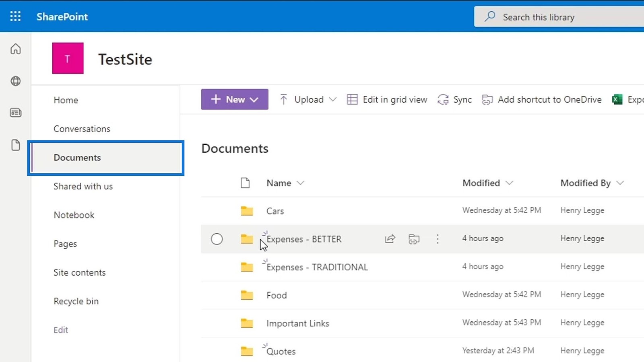
Task: Open Expenses - TRADITIONAL folder
Action: click(x=317, y=267)
